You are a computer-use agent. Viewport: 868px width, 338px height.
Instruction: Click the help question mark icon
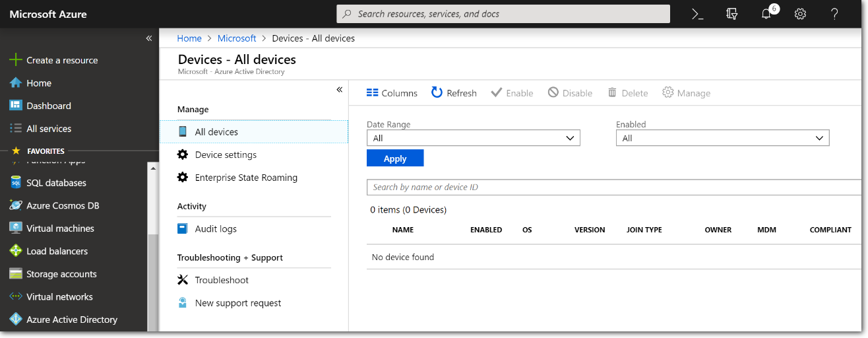[x=834, y=14]
